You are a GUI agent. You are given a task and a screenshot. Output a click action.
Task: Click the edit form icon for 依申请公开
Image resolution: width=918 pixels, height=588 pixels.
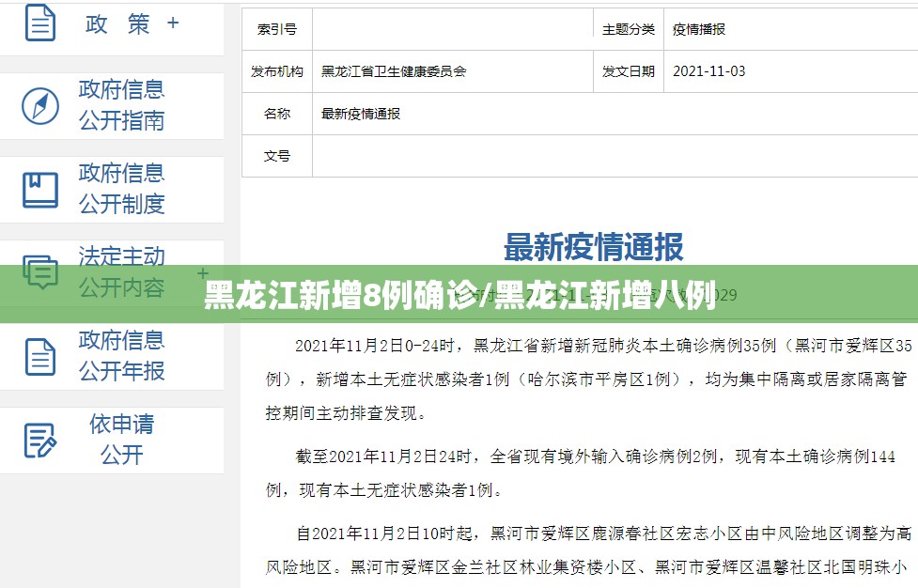pos(40,440)
